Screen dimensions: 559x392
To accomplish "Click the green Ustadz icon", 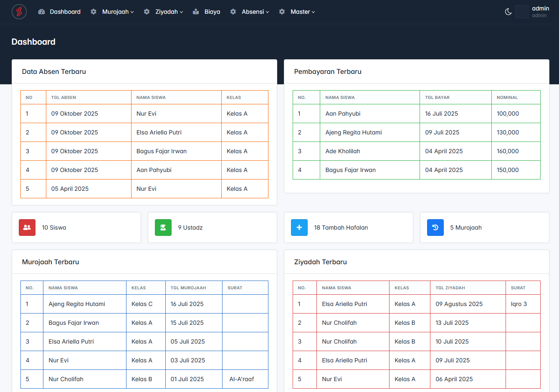I will coord(163,228).
